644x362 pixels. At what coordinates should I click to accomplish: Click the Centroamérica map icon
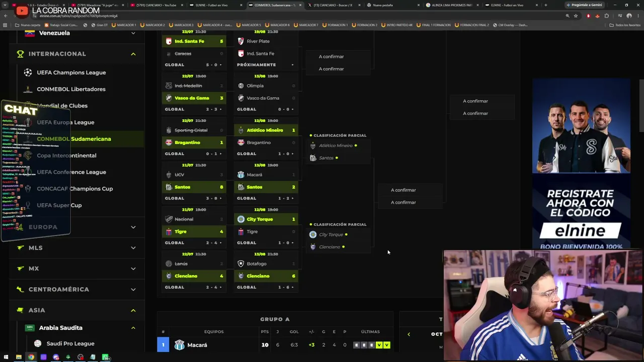pyautogui.click(x=20, y=289)
